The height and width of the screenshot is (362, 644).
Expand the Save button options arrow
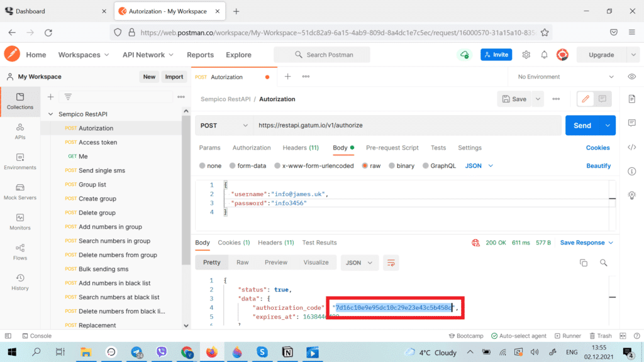pos(538,99)
